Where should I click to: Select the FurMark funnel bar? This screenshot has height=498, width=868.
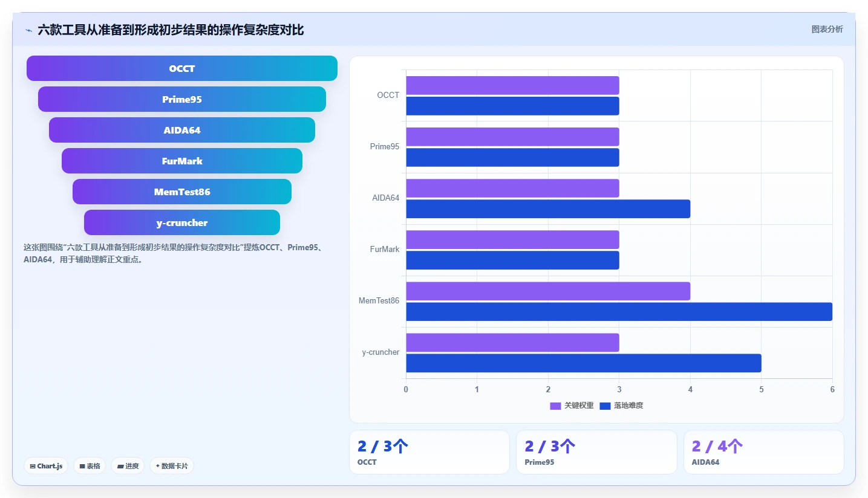coord(182,161)
